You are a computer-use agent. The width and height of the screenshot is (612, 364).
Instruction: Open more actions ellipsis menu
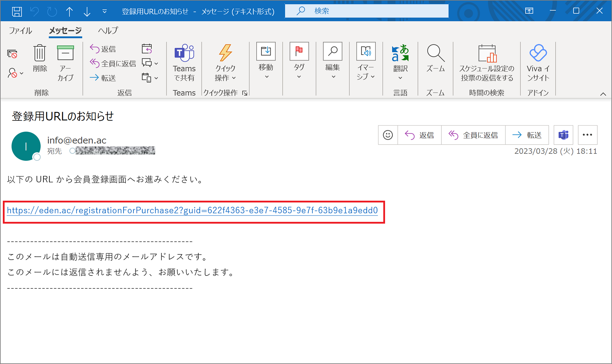[588, 135]
